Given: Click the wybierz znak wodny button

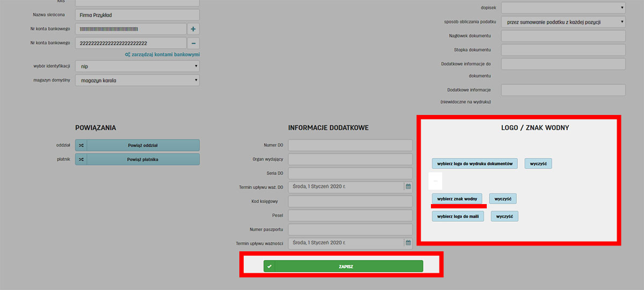Looking at the screenshot, I should click(x=457, y=199).
